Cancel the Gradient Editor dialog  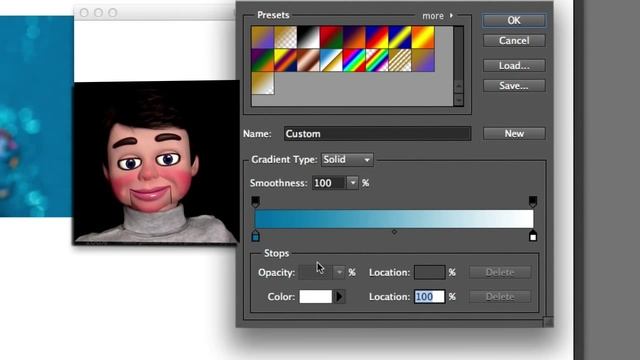[x=514, y=40]
